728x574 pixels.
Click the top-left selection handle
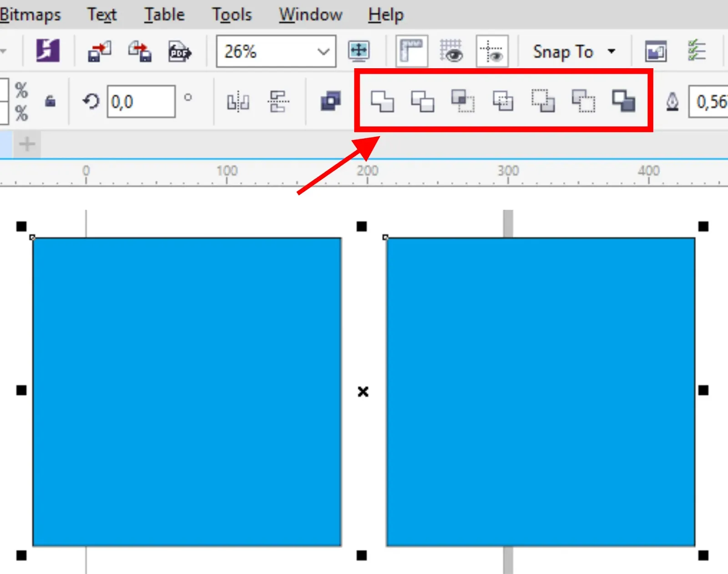point(21,226)
